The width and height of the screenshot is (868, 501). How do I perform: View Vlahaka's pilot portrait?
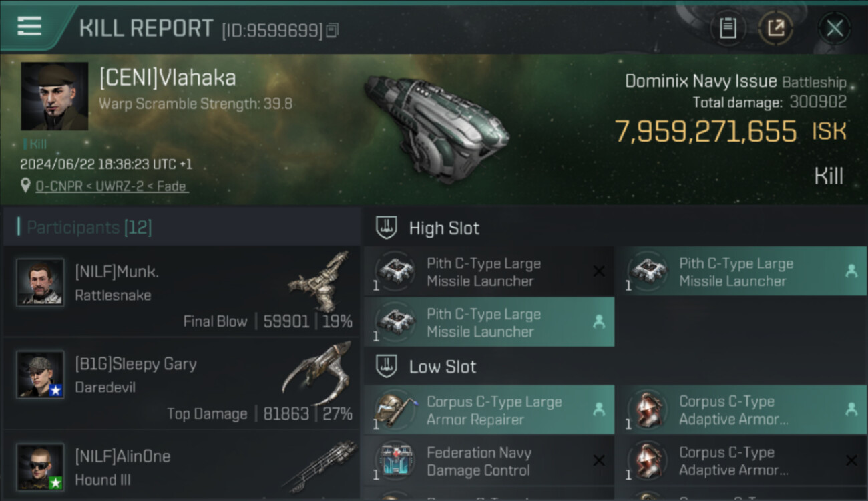(55, 96)
